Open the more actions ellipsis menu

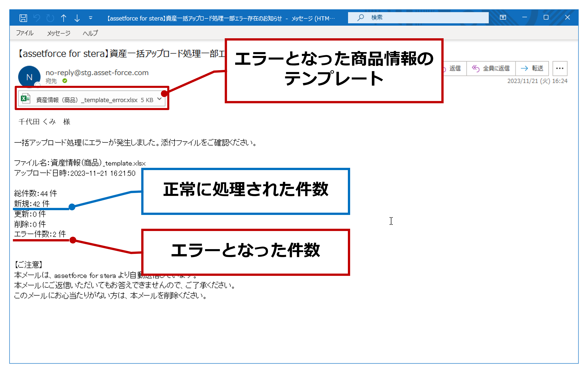560,68
